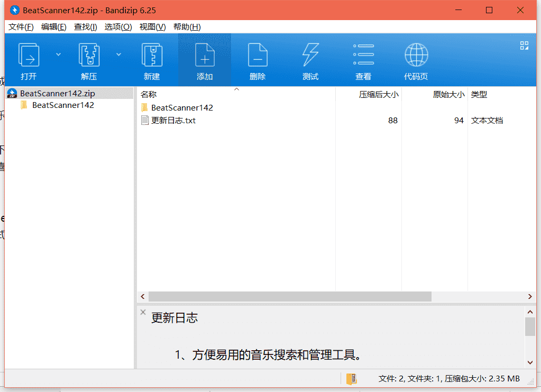Viewport: 541px width, 392px height.
Task: Open the 文件(F) menu
Action: 21,27
